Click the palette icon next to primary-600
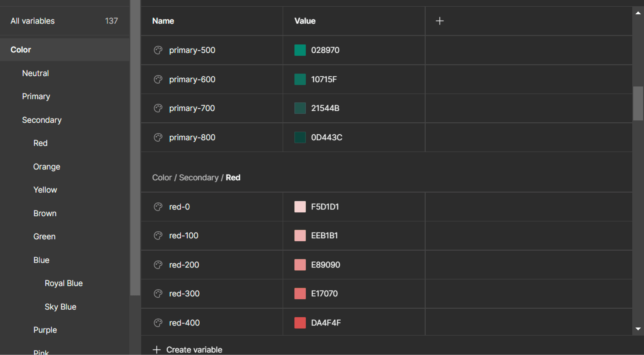Viewport: 644px width, 355px height. pyautogui.click(x=158, y=79)
